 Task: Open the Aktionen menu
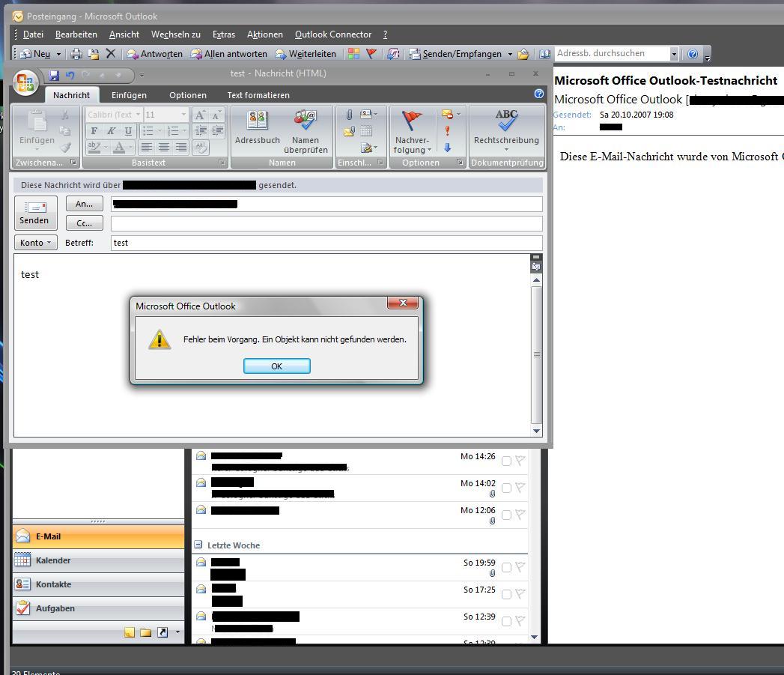click(265, 34)
